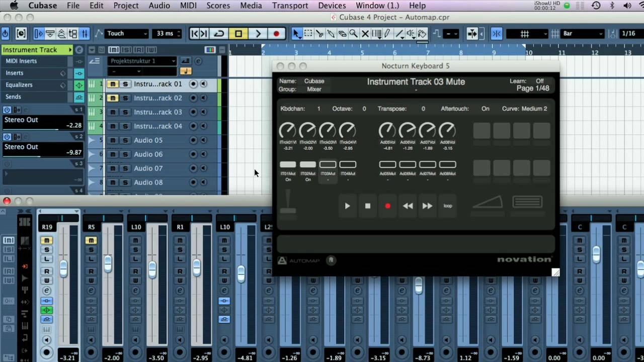The height and width of the screenshot is (362, 644).
Task: Unmute Instrument Track 01 in track list
Action: click(x=113, y=84)
